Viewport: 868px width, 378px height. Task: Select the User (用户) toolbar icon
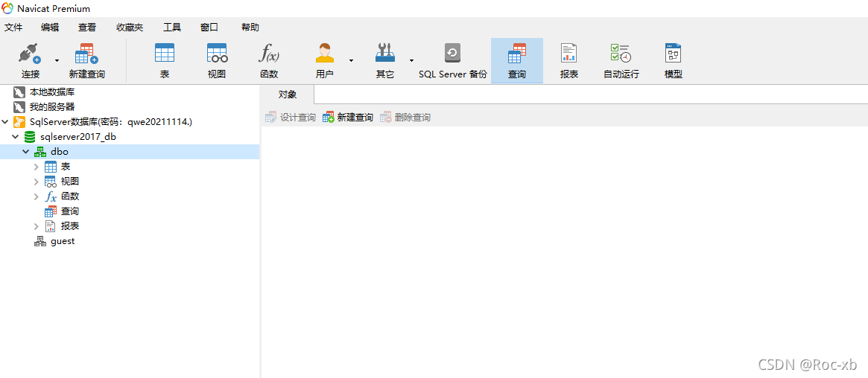click(324, 61)
